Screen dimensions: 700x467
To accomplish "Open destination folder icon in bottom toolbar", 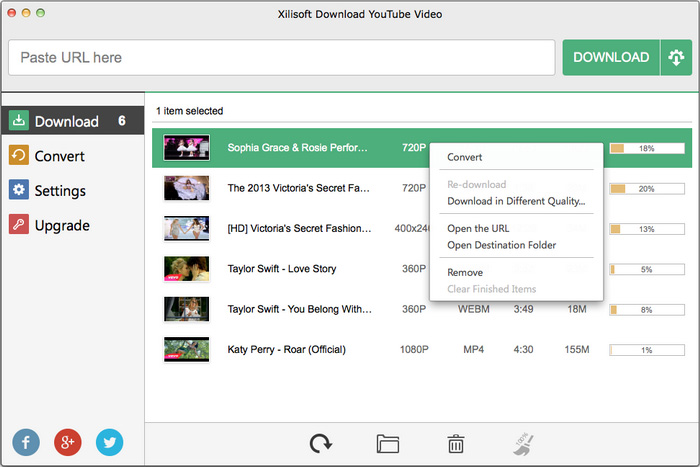I will [388, 444].
